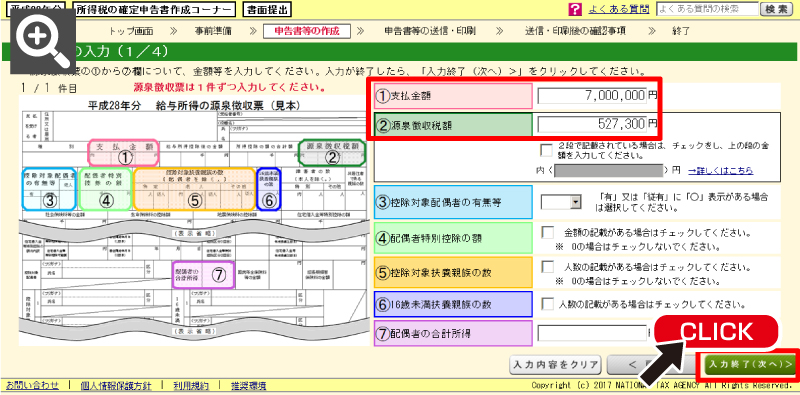Click circled number 2 on sample form
Image resolution: width=800 pixels, height=395 pixels.
[x=333, y=158]
